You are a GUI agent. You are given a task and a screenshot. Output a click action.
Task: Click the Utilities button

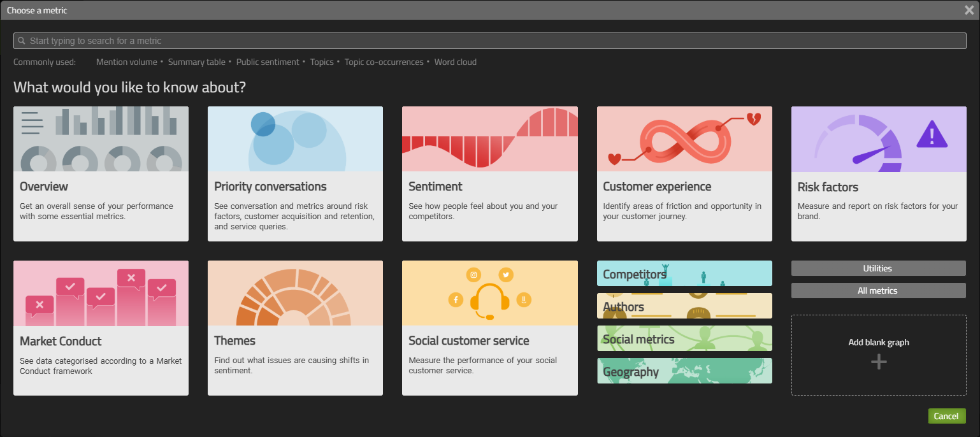[879, 268]
